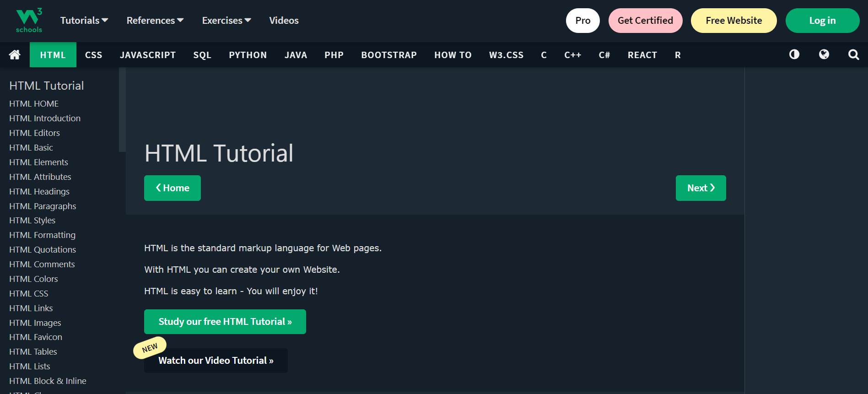Expand the Exercises dropdown
Viewport: 868px width, 394px height.
point(226,21)
